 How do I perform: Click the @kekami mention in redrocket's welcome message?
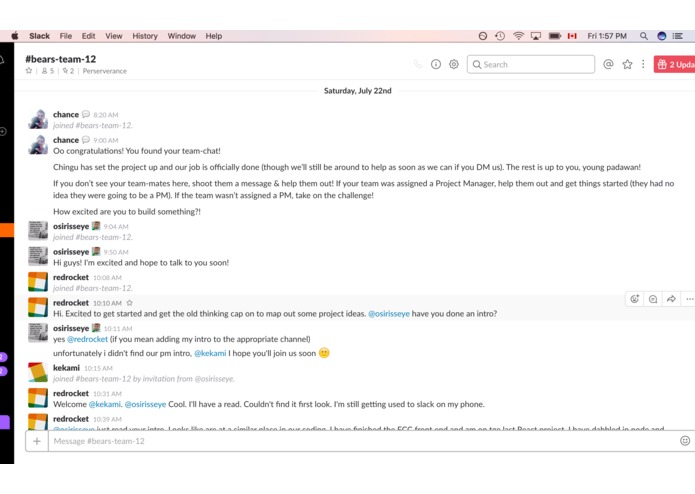point(105,404)
